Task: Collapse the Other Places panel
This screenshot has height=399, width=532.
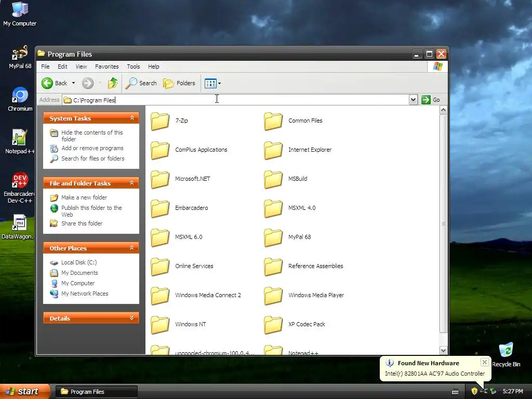Action: click(x=132, y=248)
